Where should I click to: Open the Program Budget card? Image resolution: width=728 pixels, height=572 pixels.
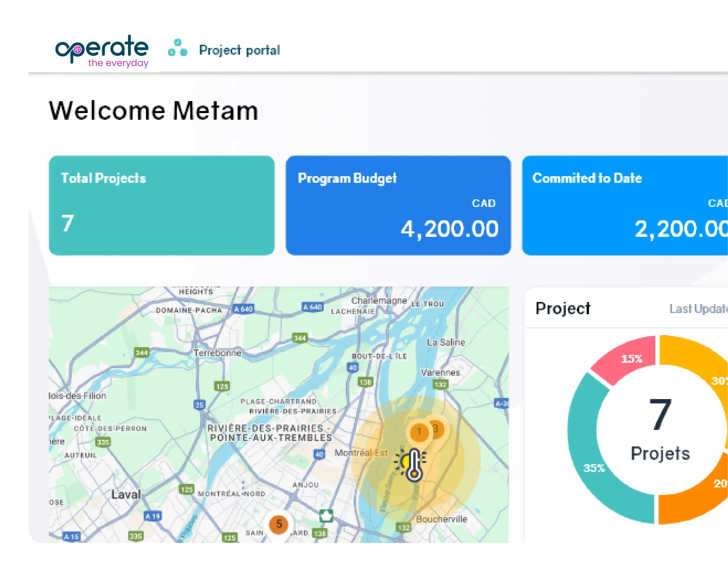(x=398, y=205)
